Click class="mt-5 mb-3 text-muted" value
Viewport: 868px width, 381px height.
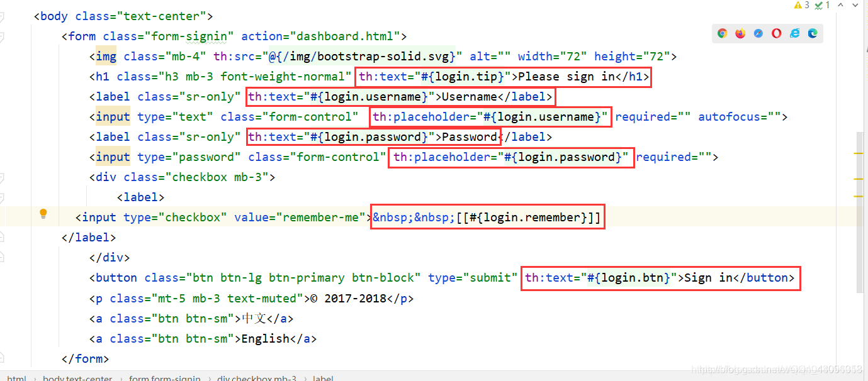pos(207,298)
